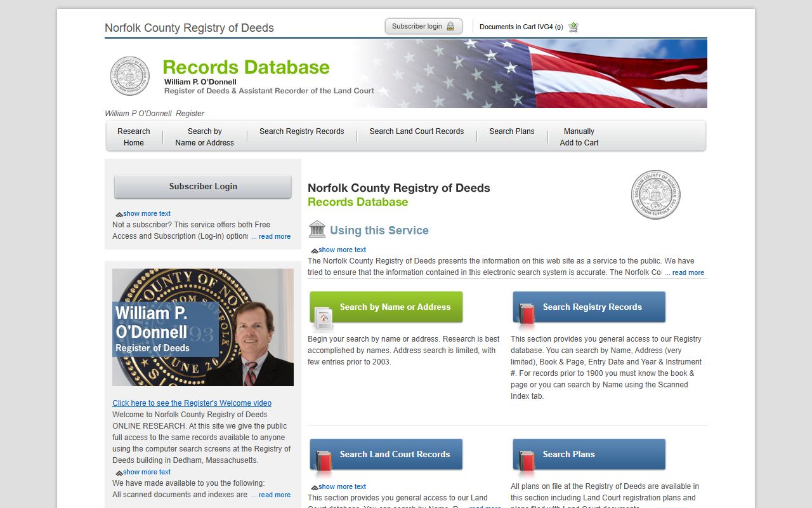
Task: Open the Register's Welcome video link
Action: (x=192, y=403)
